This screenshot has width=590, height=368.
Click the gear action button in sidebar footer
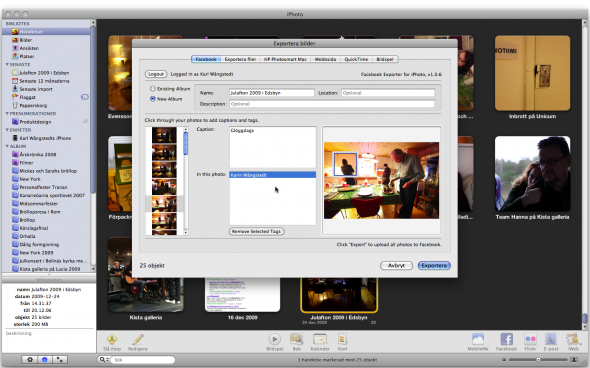(x=30, y=360)
